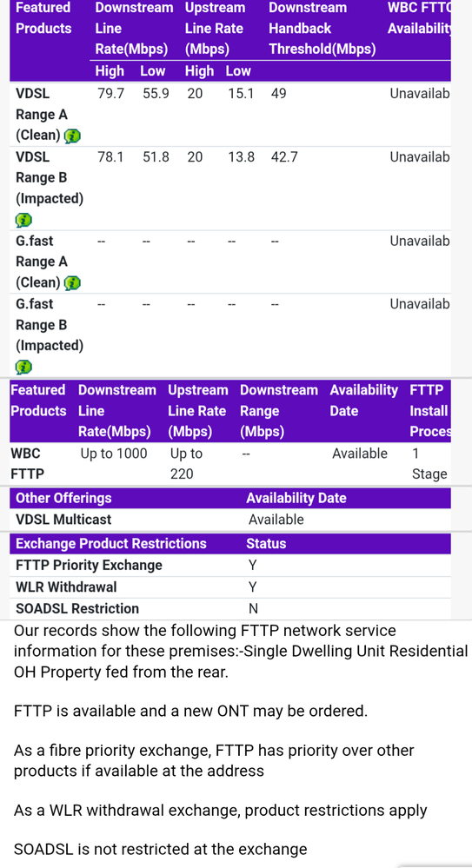Screen dimensions: 472x868
Task: Select the Other Offerings header
Action: (63, 498)
